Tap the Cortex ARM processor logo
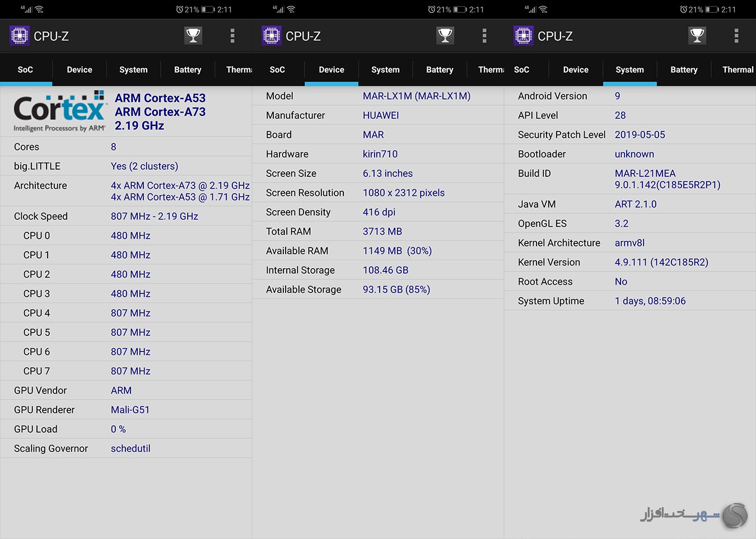This screenshot has height=539, width=756. (x=60, y=111)
